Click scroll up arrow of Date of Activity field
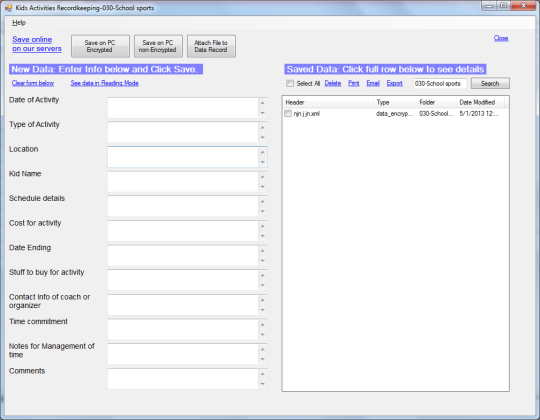 [x=263, y=103]
